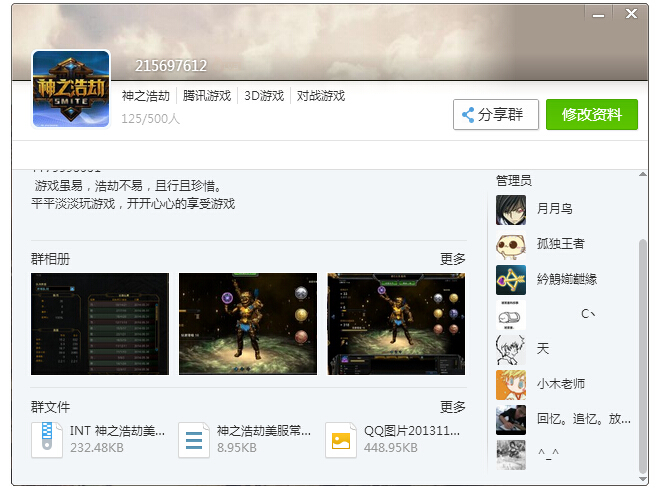Click the group number 215697612
Image resolution: width=661 pixels, height=490 pixels.
[171, 66]
